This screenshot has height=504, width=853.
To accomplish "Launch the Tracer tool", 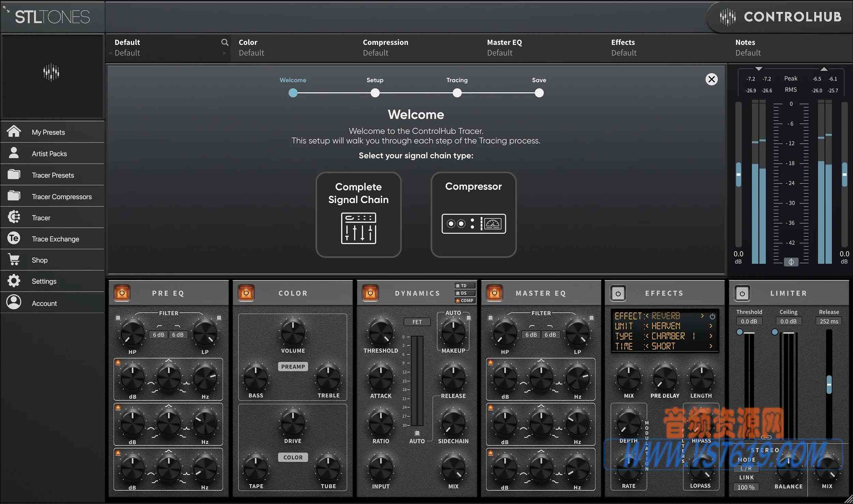I will (x=40, y=218).
